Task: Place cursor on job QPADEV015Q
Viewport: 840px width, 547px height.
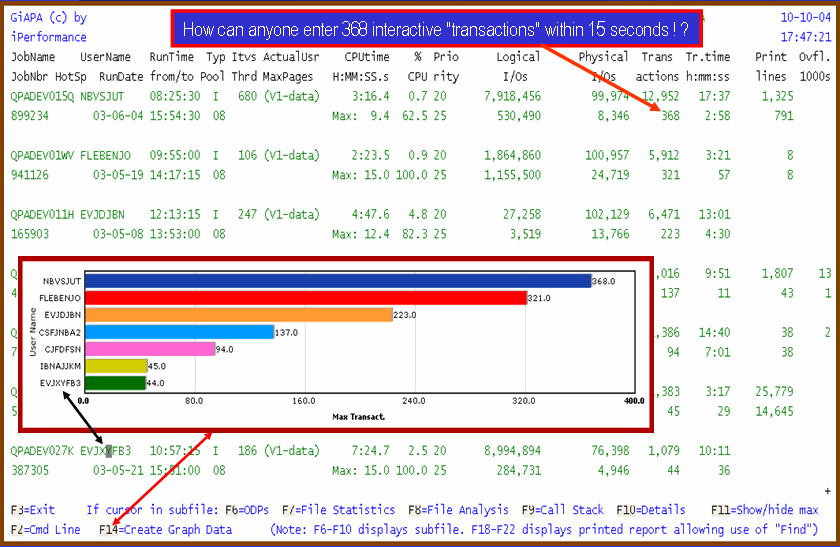Action: point(41,96)
